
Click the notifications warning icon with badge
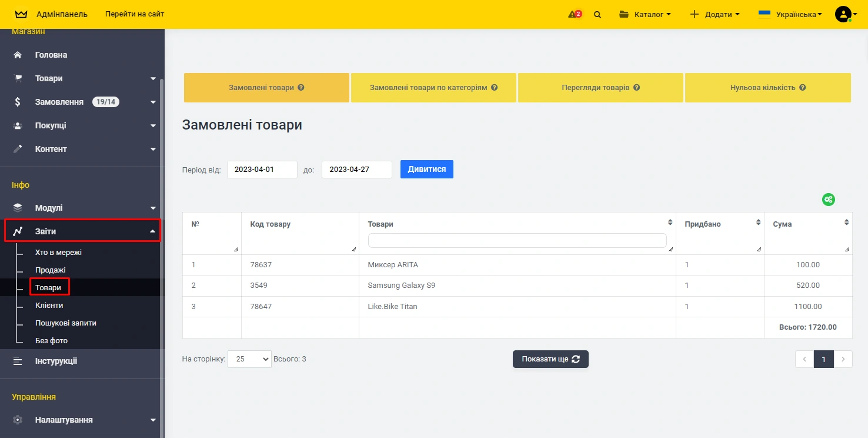coord(575,14)
